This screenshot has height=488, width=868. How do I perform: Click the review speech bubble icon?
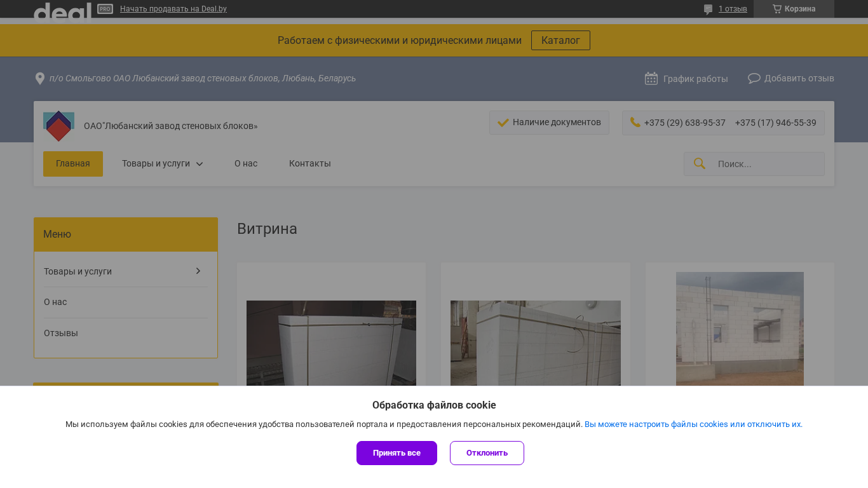click(708, 10)
